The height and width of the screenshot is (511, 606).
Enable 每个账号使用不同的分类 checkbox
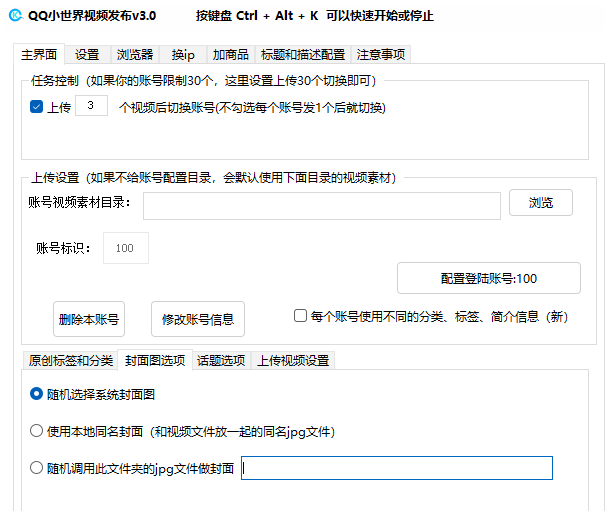point(300,316)
